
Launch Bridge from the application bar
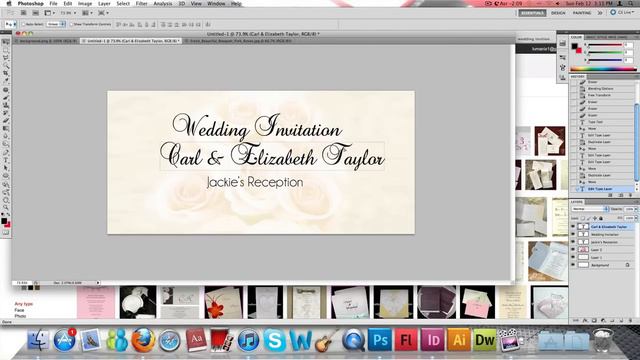coord(23,13)
